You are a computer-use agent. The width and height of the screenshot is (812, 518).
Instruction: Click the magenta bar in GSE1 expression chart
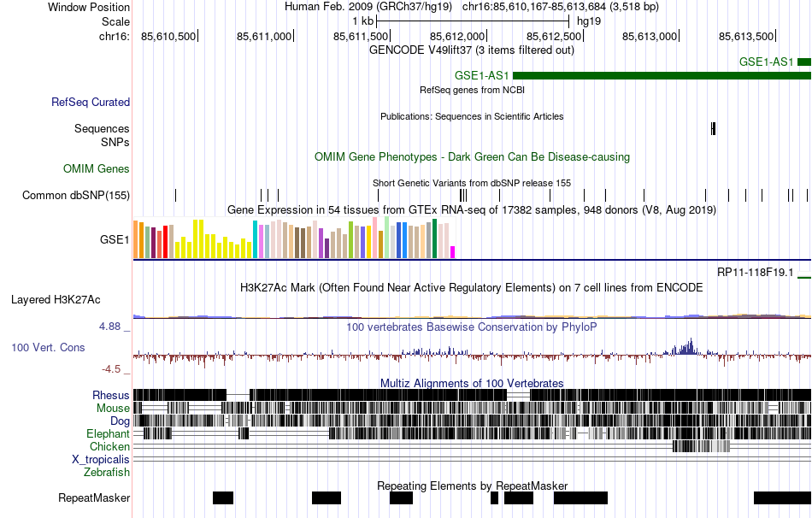[453, 252]
